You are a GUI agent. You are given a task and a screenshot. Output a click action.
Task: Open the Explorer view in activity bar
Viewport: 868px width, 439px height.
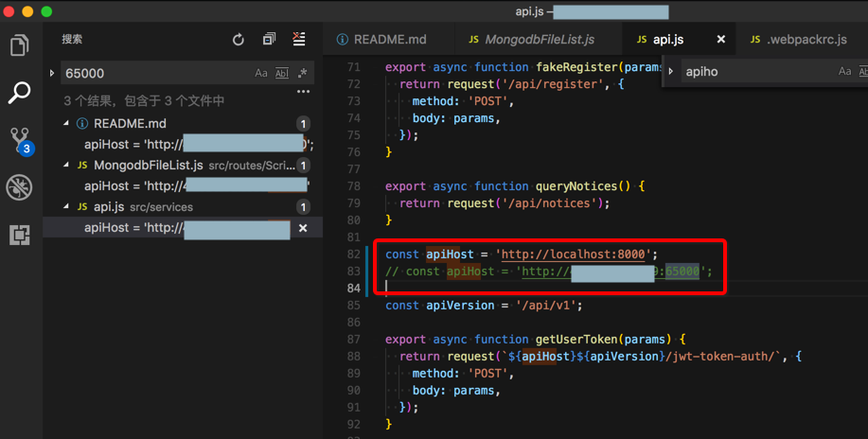[x=19, y=44]
